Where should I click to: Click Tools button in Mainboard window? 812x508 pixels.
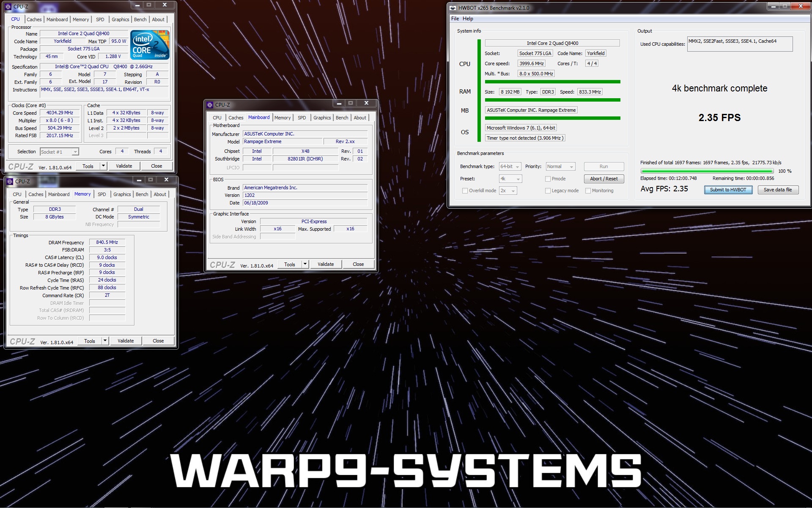click(x=290, y=264)
